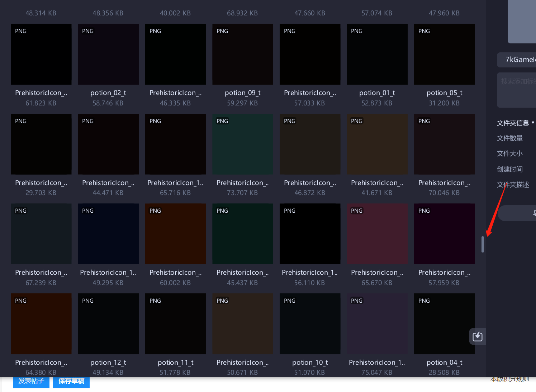The height and width of the screenshot is (392, 536).
Task: Select the 70.046 KB PrehistoricIcon thumbnail
Action: click(445, 144)
